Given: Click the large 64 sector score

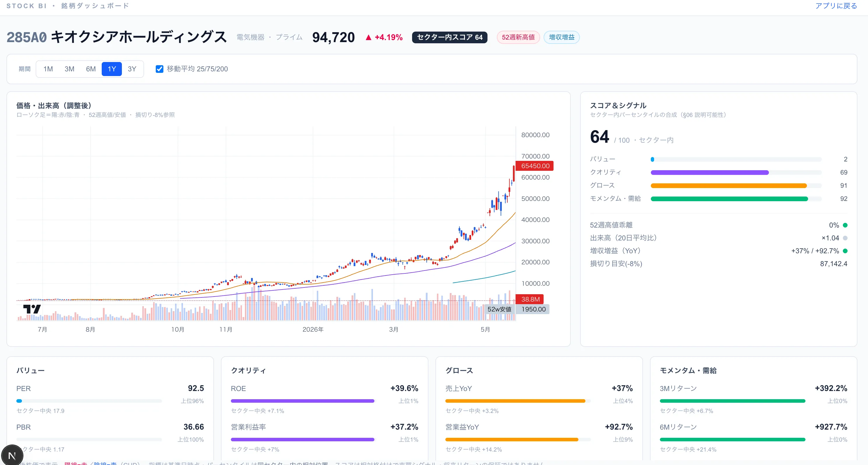Looking at the screenshot, I should [599, 137].
